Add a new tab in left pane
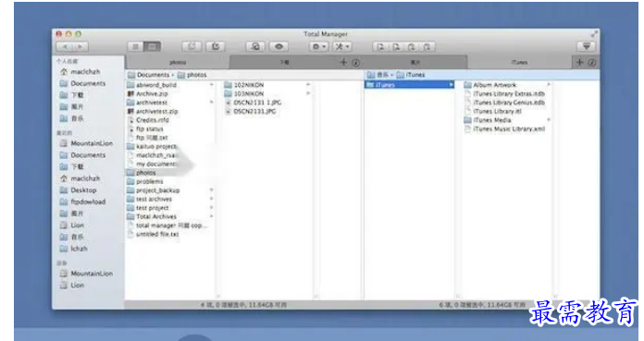 (344, 62)
